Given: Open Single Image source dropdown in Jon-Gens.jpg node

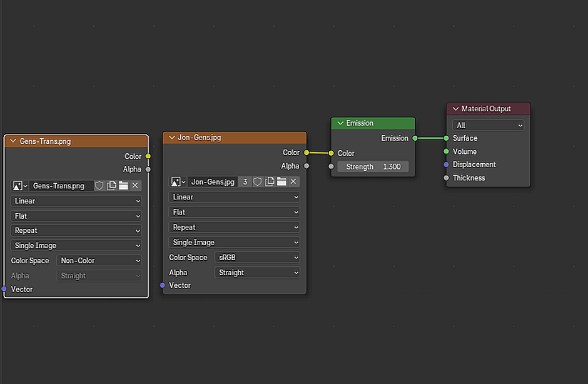Looking at the screenshot, I should [235, 242].
